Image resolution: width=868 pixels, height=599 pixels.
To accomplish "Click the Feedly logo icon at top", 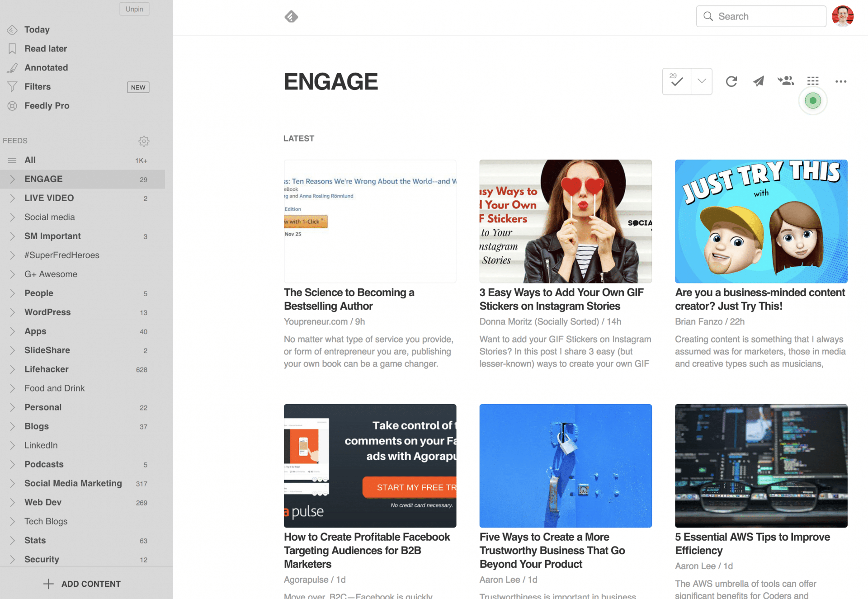I will (291, 17).
